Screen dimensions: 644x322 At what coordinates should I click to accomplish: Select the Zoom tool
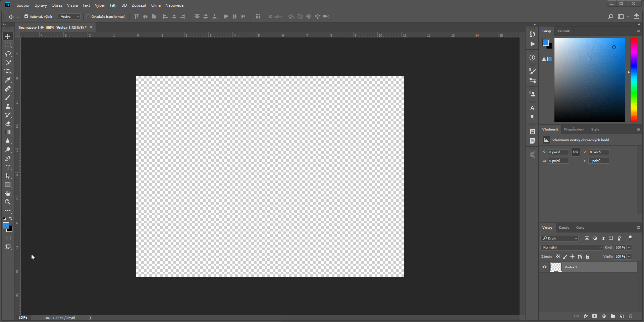click(7, 202)
